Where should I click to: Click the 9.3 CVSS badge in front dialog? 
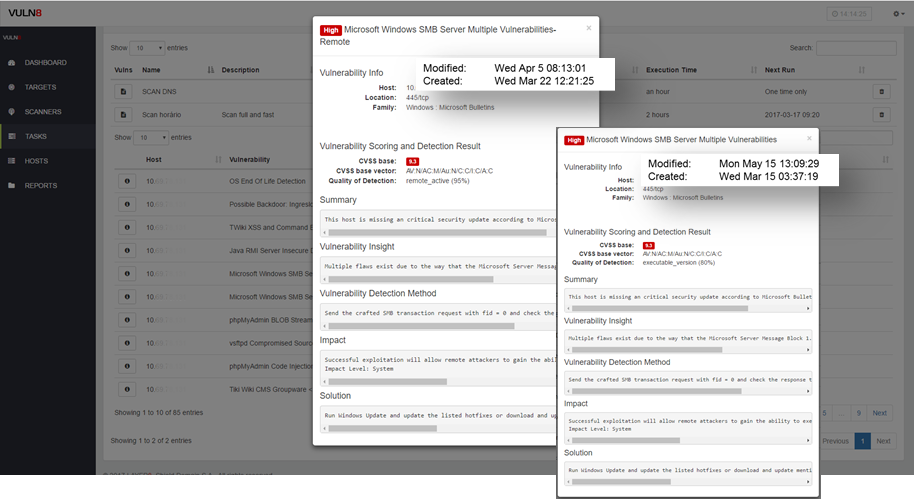648,245
